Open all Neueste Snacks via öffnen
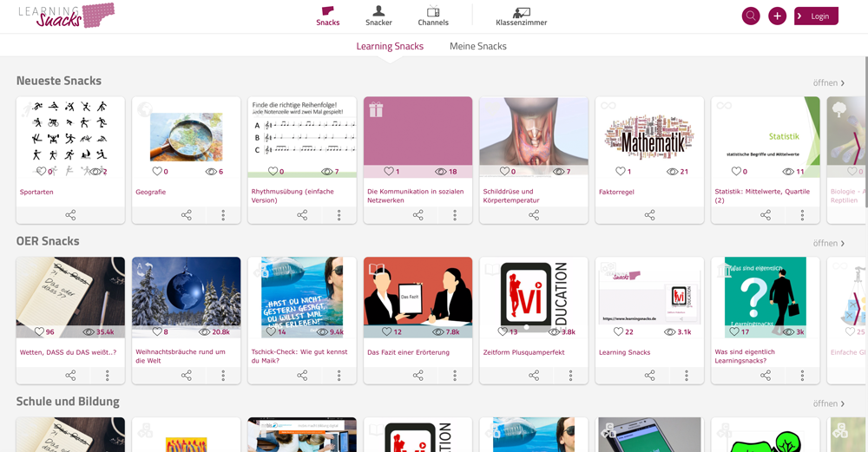This screenshot has width=868, height=452. coord(829,83)
